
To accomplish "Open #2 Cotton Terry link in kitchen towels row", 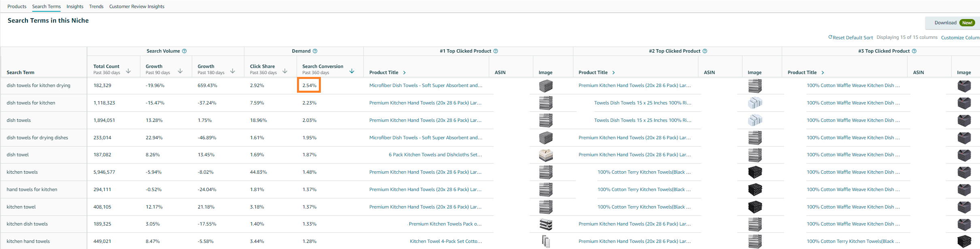I will [x=644, y=172].
